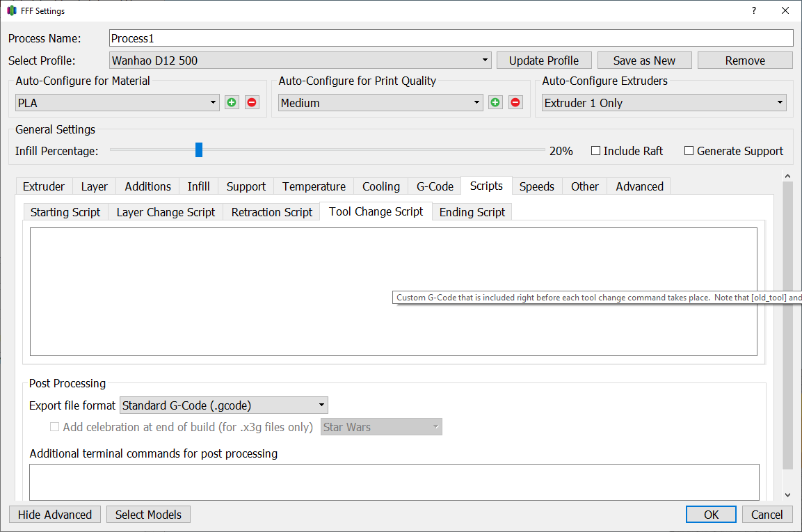The width and height of the screenshot is (802, 532).
Task: Switch to the Advanced tab
Action: 639,186
